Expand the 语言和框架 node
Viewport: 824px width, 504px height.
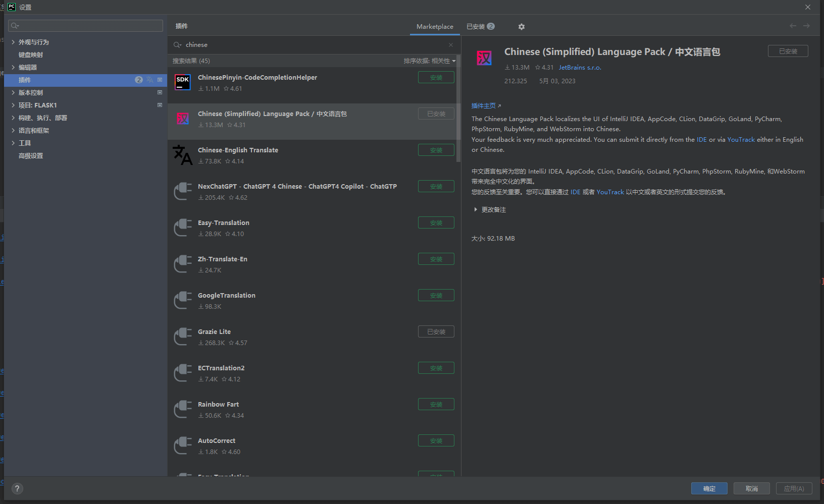pyautogui.click(x=13, y=130)
